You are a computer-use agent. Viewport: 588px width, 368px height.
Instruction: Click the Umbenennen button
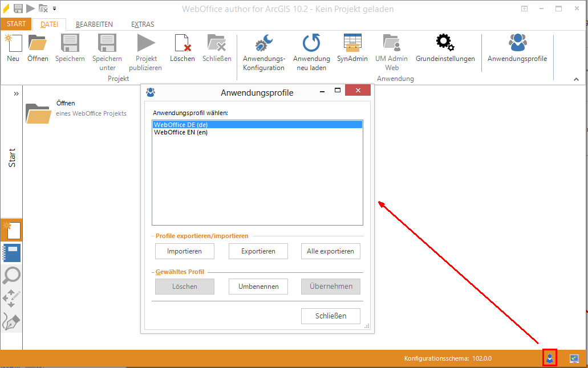click(258, 287)
